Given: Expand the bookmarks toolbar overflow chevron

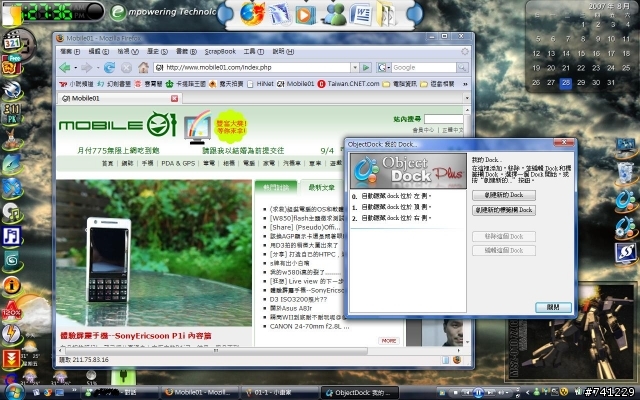Looking at the screenshot, I should [465, 84].
